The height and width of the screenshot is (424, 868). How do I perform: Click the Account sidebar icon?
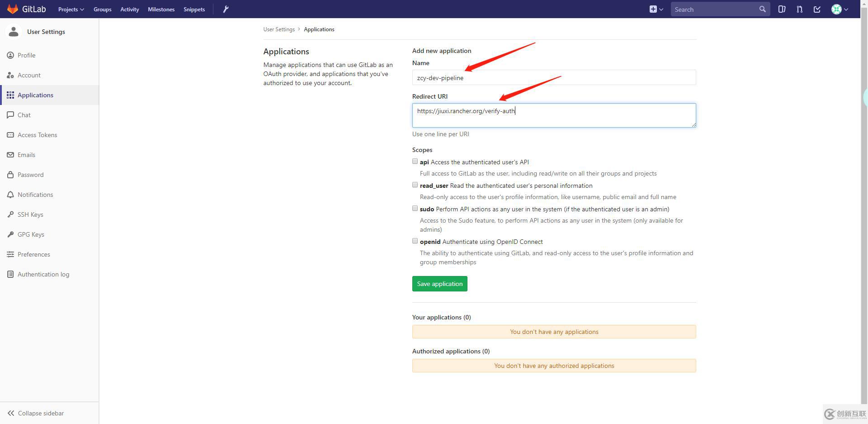(10, 75)
